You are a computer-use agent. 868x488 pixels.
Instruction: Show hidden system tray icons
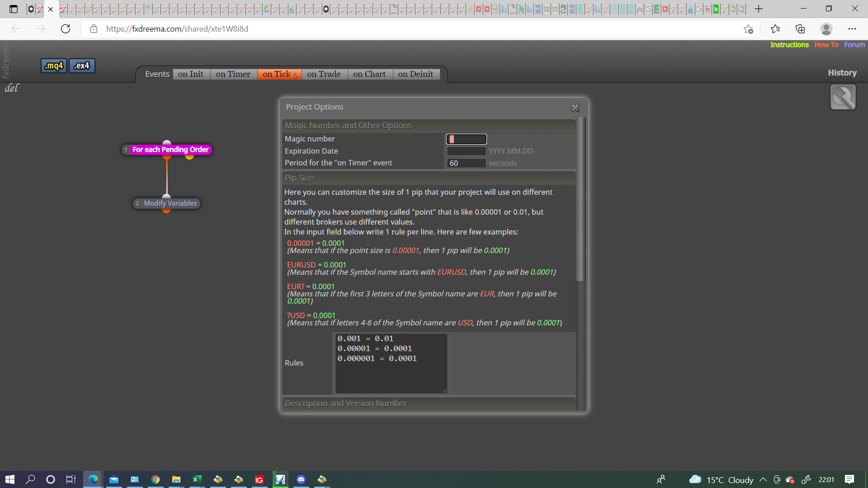tap(763, 479)
